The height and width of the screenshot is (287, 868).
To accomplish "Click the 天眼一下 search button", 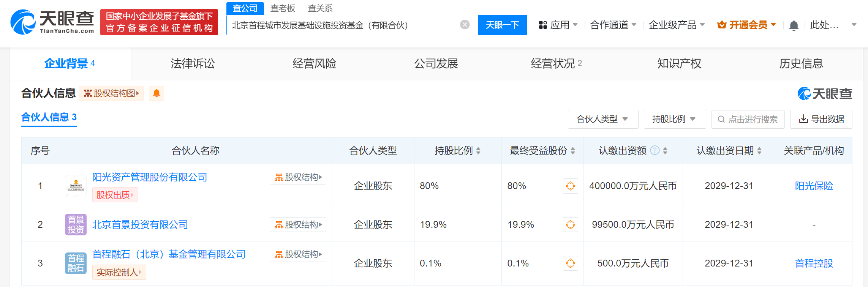I will tap(502, 25).
